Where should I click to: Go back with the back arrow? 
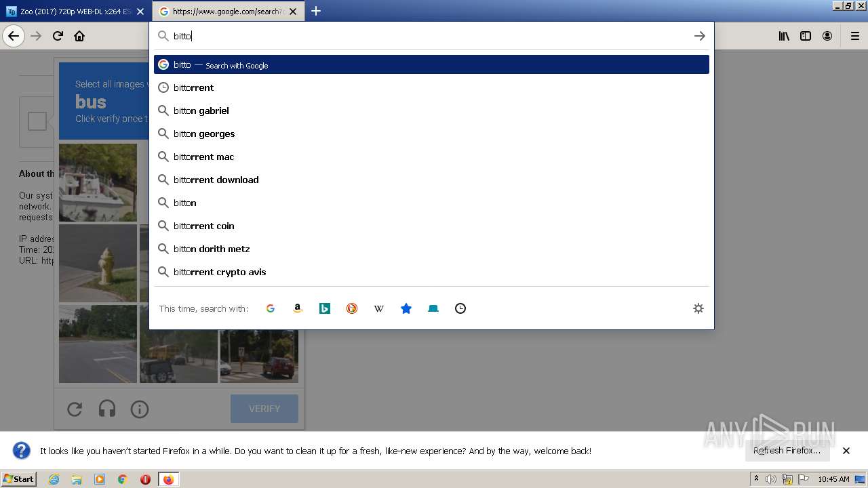point(14,36)
